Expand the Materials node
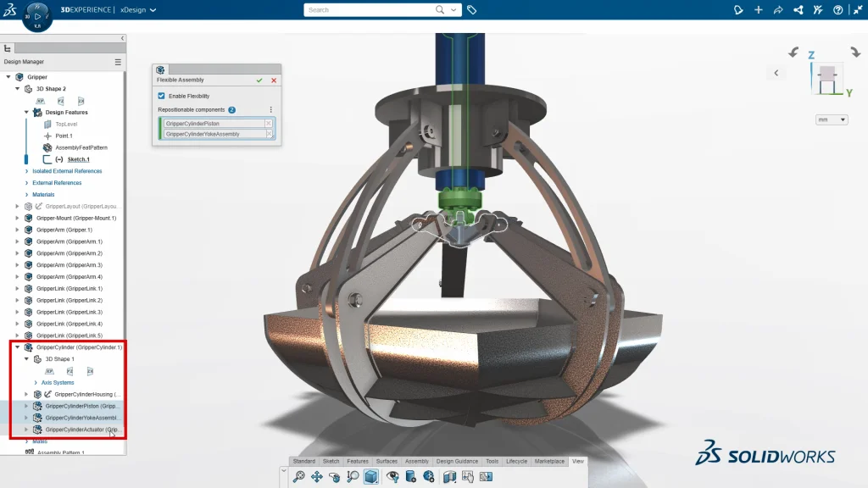 click(x=26, y=194)
